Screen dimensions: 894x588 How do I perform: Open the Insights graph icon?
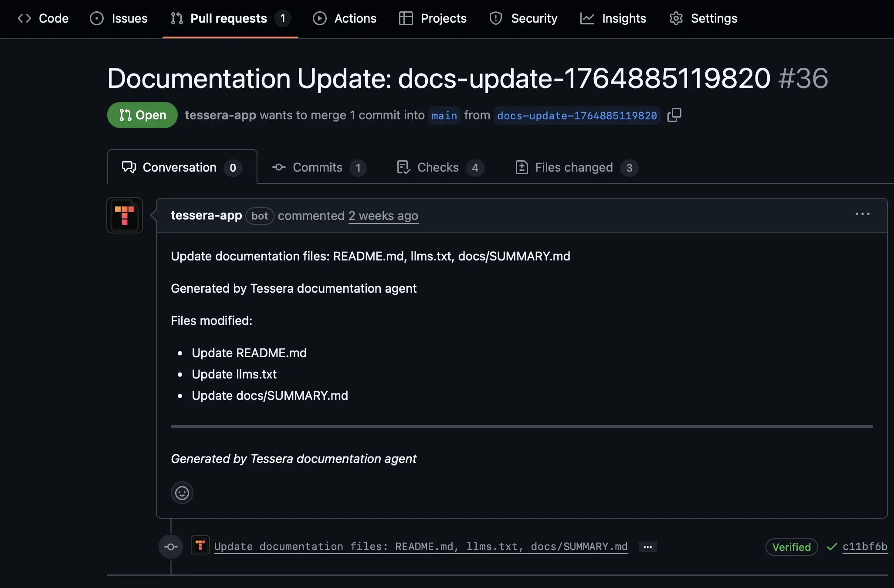tap(587, 18)
